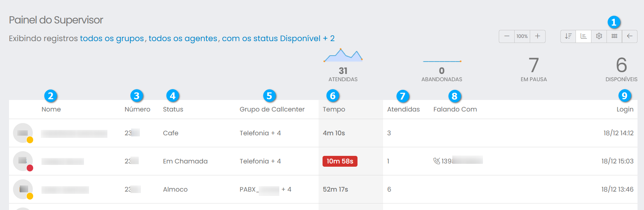Screen dimensions: 644x210
Task: Click avatar of agent with Cafe status
Action: pyautogui.click(x=23, y=133)
